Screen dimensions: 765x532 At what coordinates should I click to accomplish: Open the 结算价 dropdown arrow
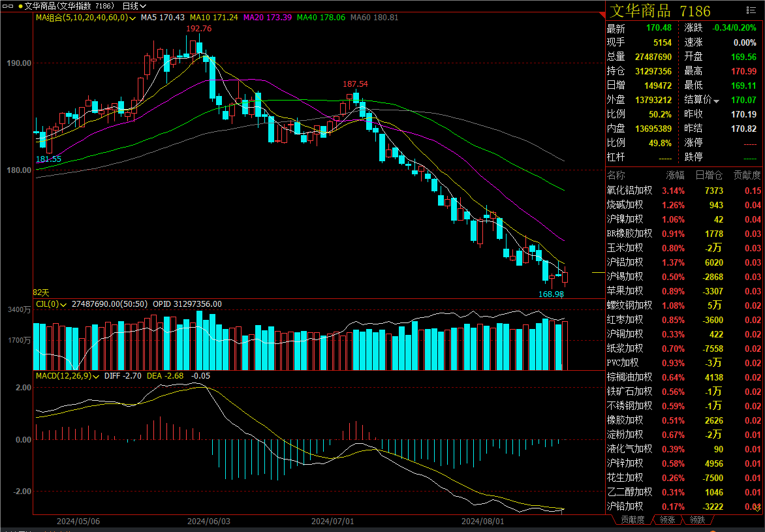click(717, 101)
